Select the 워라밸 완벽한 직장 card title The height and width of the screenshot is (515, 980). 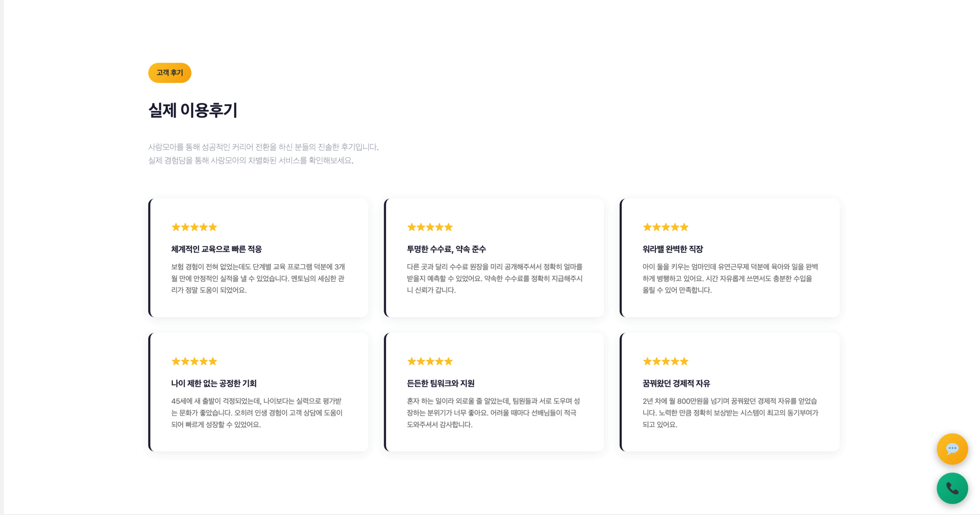(x=673, y=249)
